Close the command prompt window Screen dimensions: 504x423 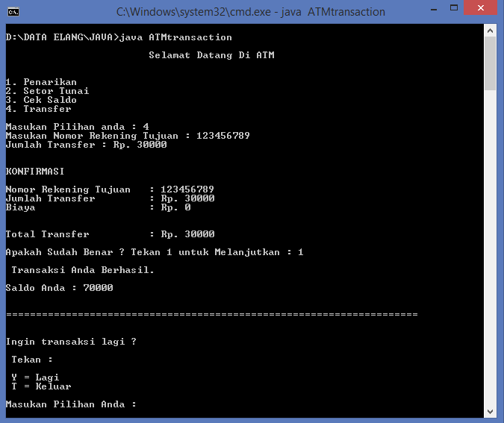pyautogui.click(x=481, y=7)
